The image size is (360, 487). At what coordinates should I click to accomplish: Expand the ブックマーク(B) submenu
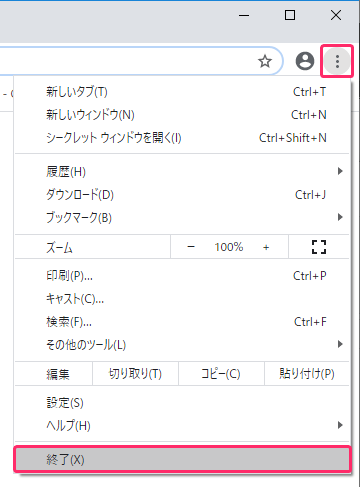182,217
